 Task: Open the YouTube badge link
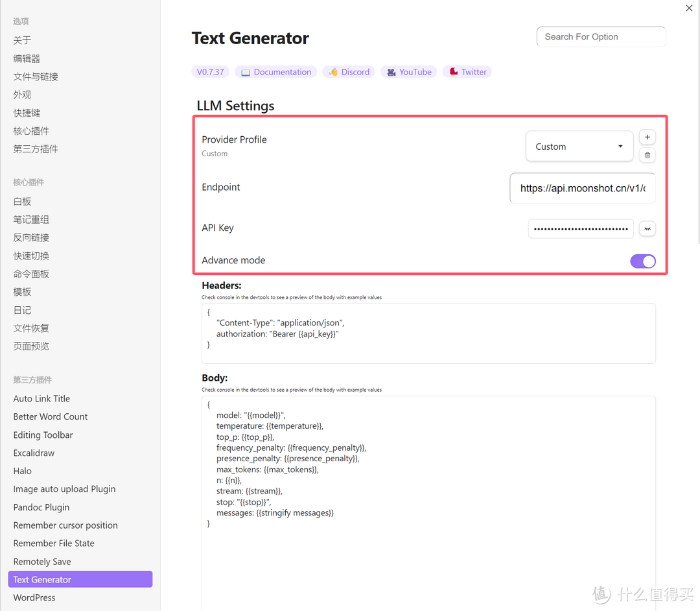point(409,72)
